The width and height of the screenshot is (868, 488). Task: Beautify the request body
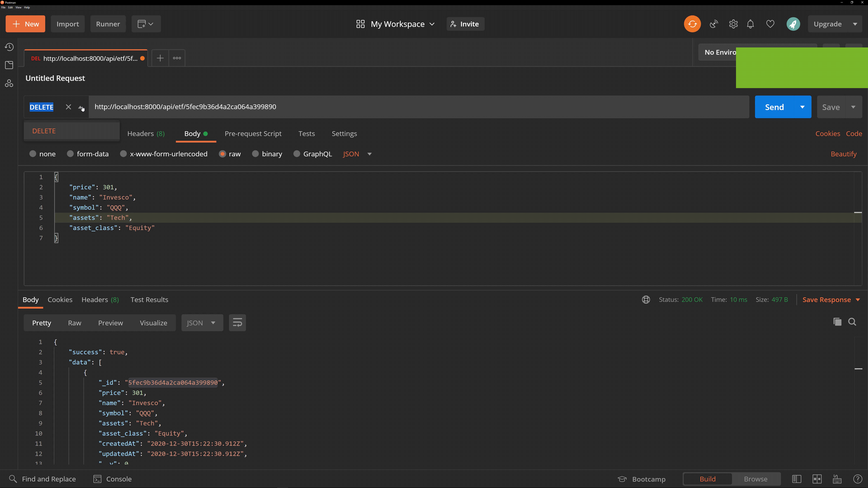tap(843, 154)
